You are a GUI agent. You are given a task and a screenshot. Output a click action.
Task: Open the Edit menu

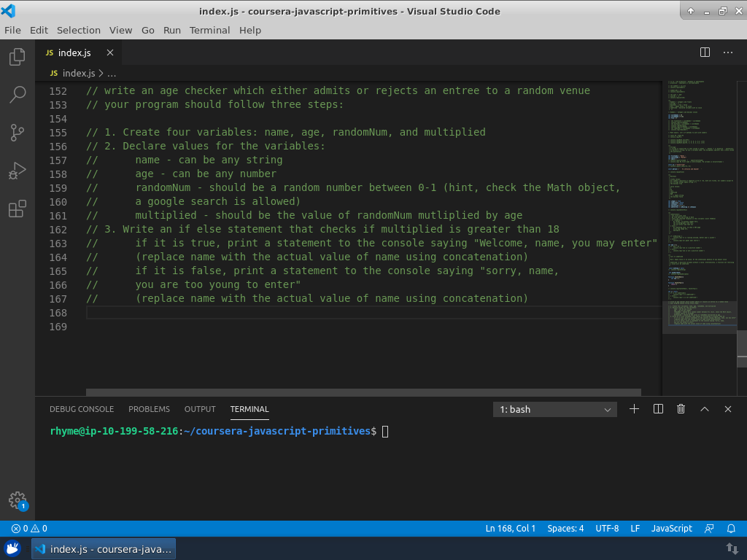(x=39, y=30)
